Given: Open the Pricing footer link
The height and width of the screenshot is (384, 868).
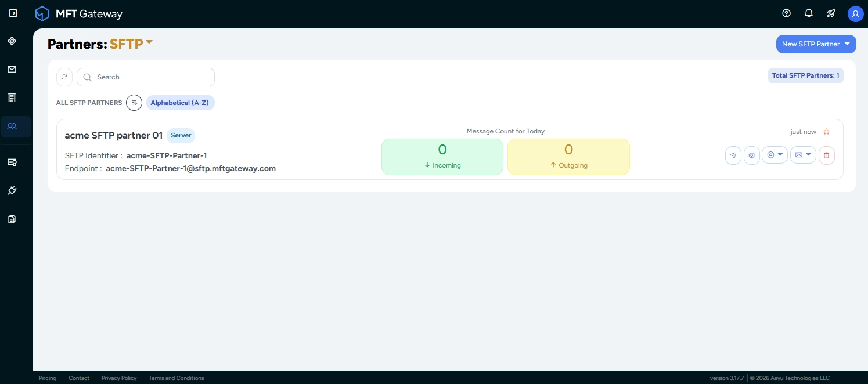Looking at the screenshot, I should [x=48, y=378].
